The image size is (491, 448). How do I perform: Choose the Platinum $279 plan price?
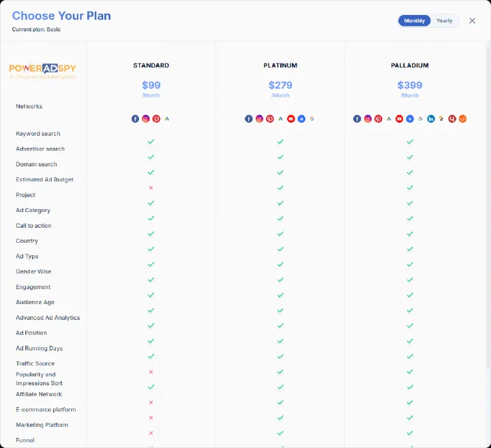pyautogui.click(x=280, y=85)
